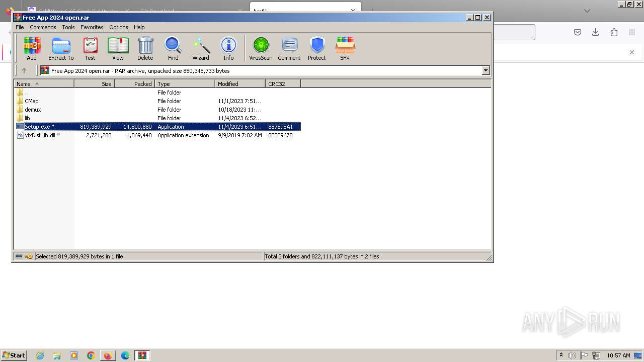The width and height of the screenshot is (644, 362).
Task: Open the Find tool
Action: [x=173, y=49]
